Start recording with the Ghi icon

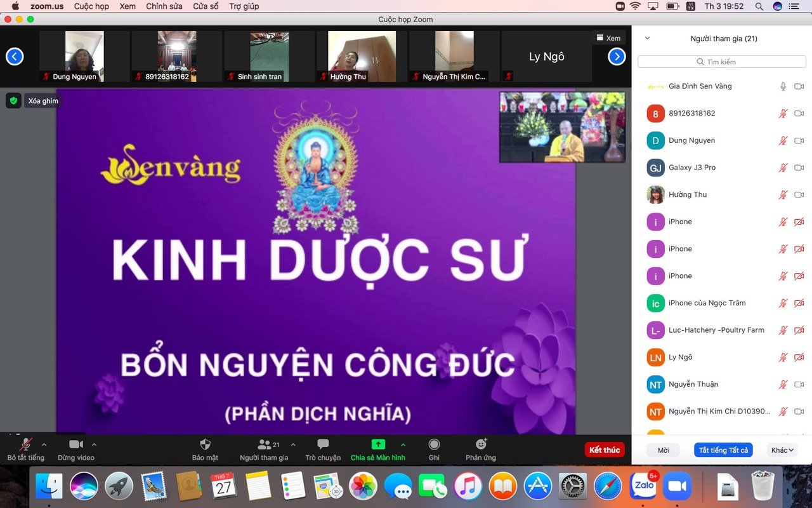click(434, 444)
